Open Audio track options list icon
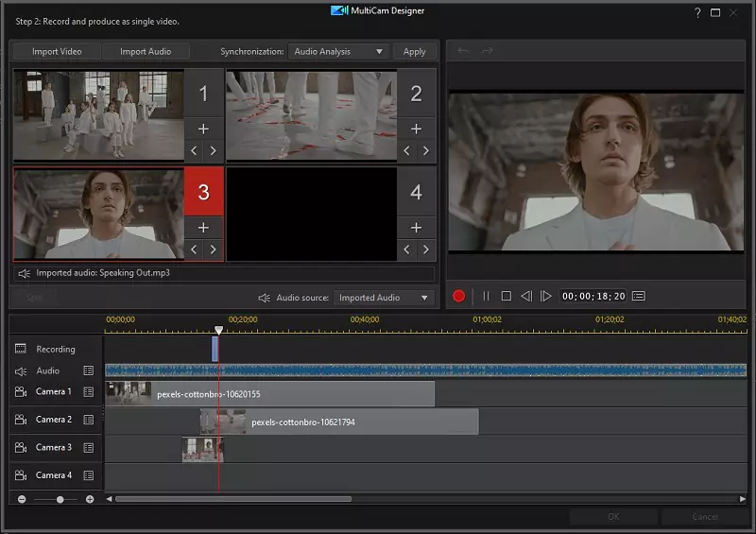This screenshot has height=534, width=756. [88, 370]
